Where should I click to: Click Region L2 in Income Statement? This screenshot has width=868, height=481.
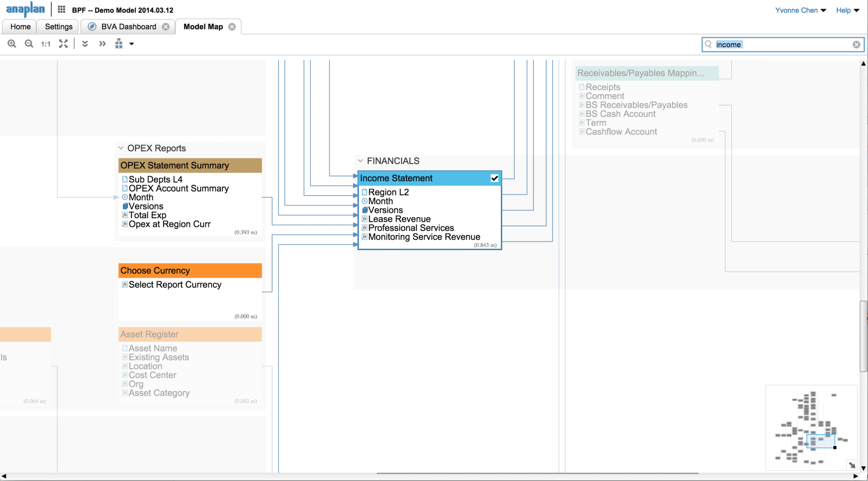pos(388,192)
